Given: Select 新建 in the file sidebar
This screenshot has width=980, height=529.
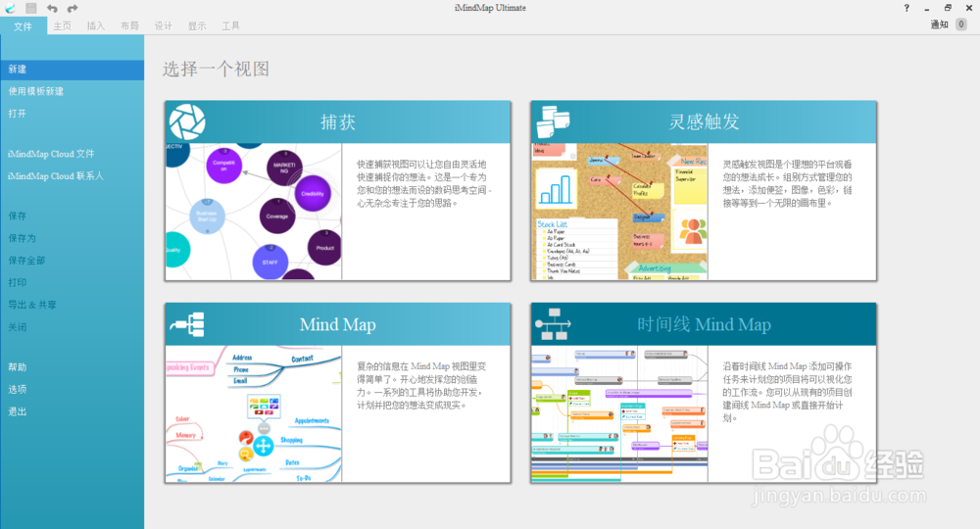Looking at the screenshot, I should coord(72,70).
